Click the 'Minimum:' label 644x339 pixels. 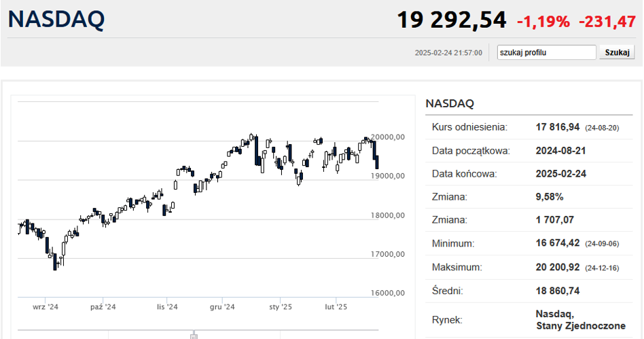pyautogui.click(x=453, y=243)
